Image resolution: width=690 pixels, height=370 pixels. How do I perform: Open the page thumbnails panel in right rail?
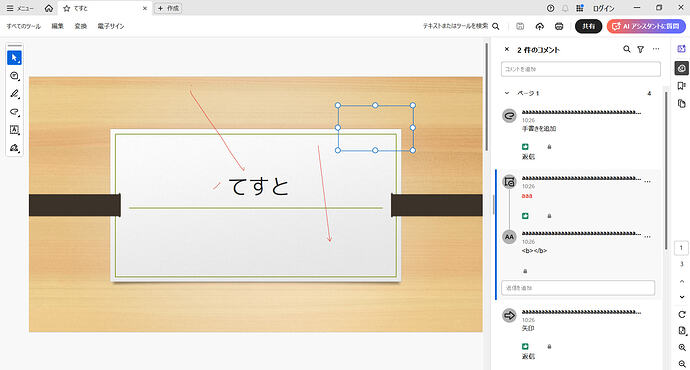point(682,103)
